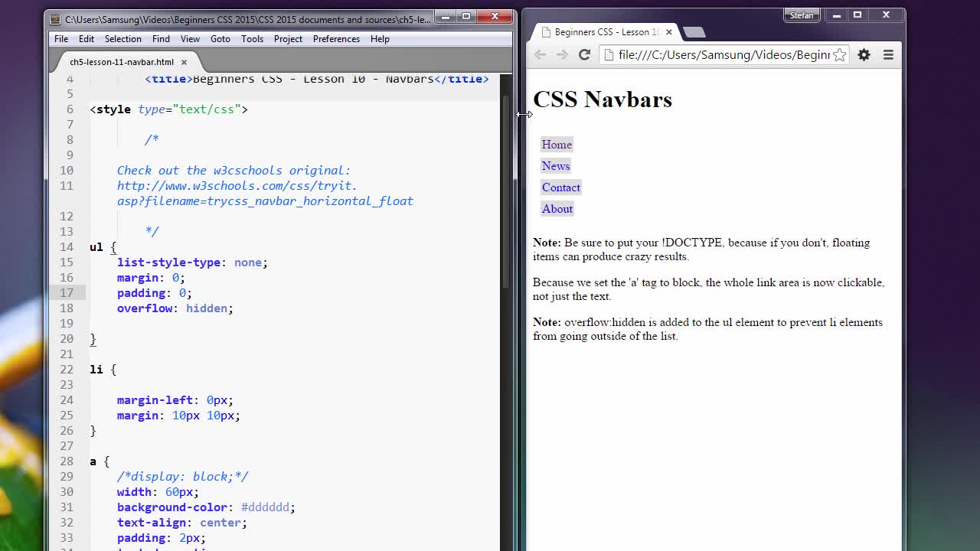This screenshot has height=551, width=980.
Task: Select the ch5-lesson-11-navbar.html editor tab
Action: tap(122, 62)
